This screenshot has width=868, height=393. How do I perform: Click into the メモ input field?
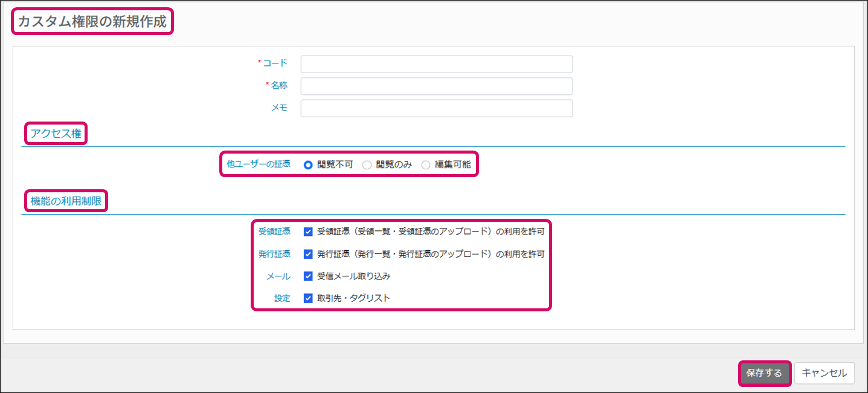[436, 108]
